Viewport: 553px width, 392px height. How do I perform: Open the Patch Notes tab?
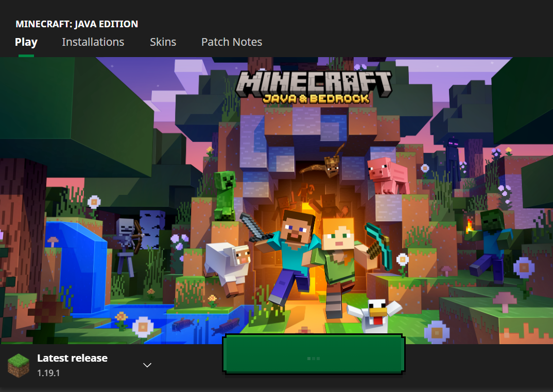pos(232,42)
